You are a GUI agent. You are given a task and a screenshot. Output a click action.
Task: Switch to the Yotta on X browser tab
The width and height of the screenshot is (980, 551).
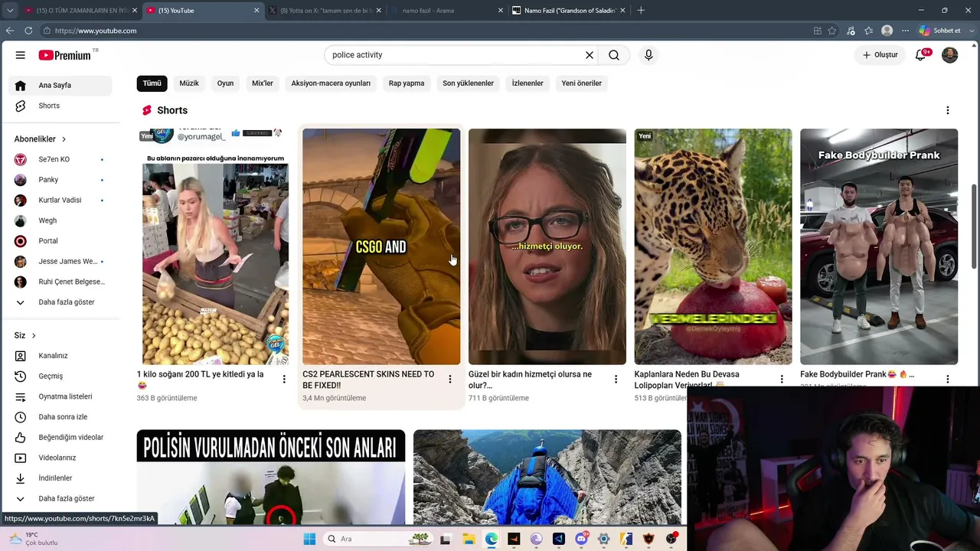(325, 11)
